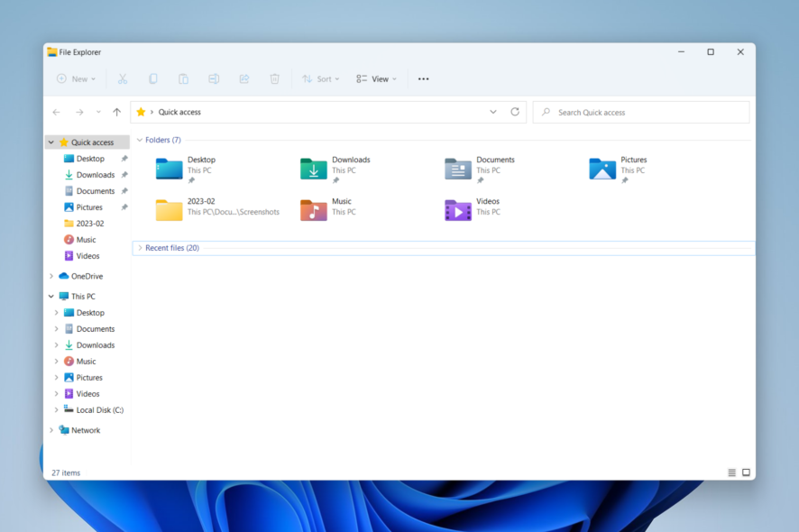Click the Copy icon in the toolbar
The width and height of the screenshot is (799, 532).
[153, 78]
